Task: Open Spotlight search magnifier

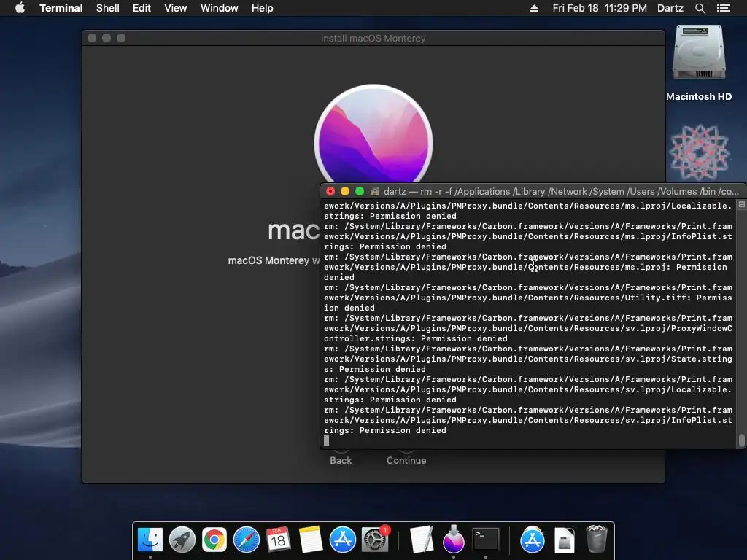Action: 700,8
